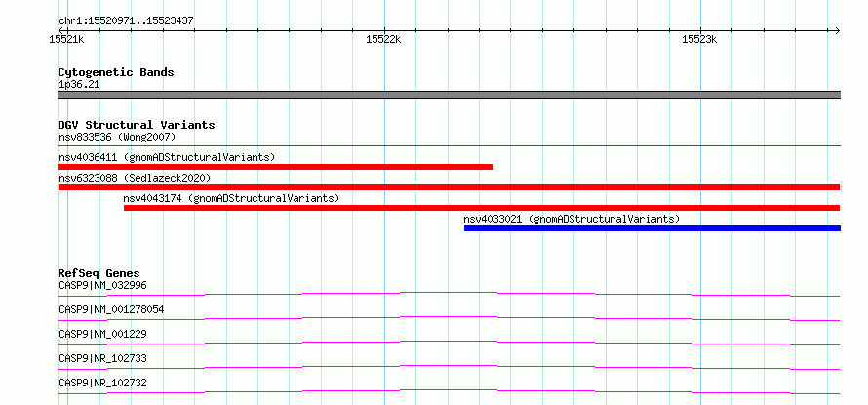Image resolution: width=868 pixels, height=405 pixels.
Task: Open the 'nsv833536 (Wong2007)' label
Action: click(117, 137)
